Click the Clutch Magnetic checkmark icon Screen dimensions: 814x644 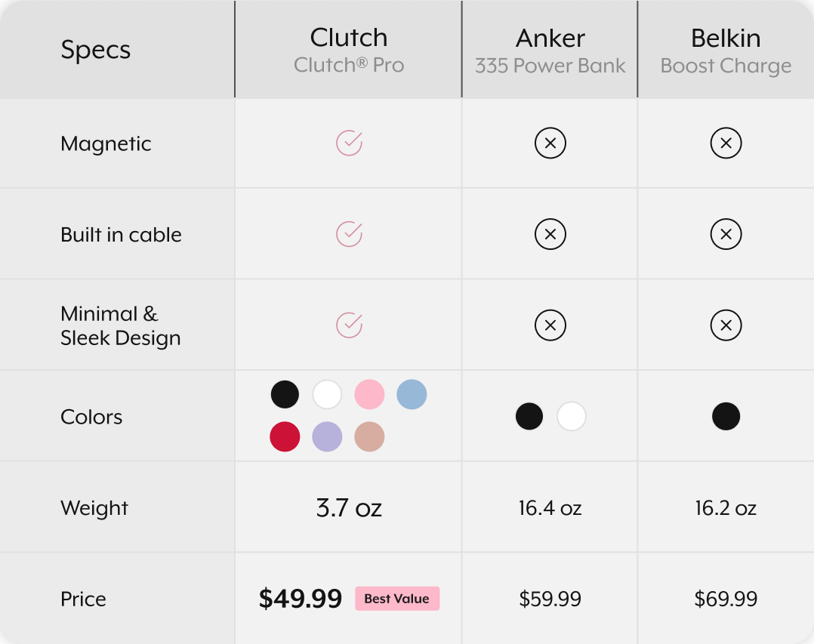349,143
